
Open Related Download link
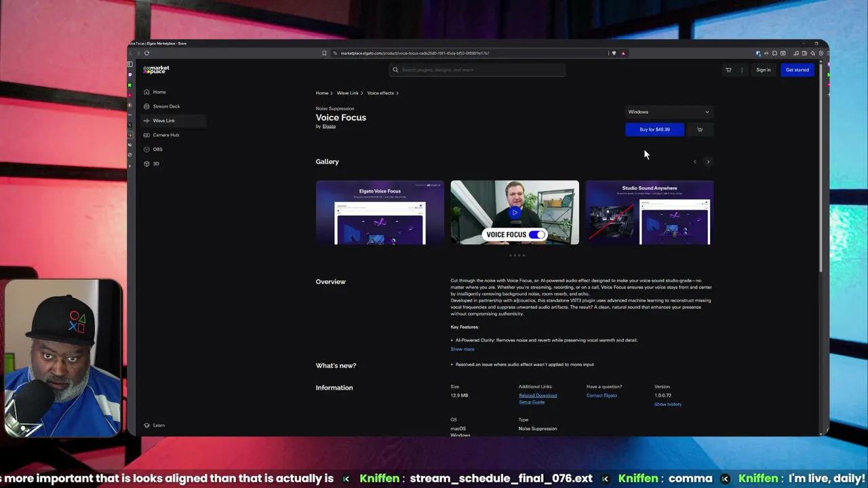pos(538,395)
